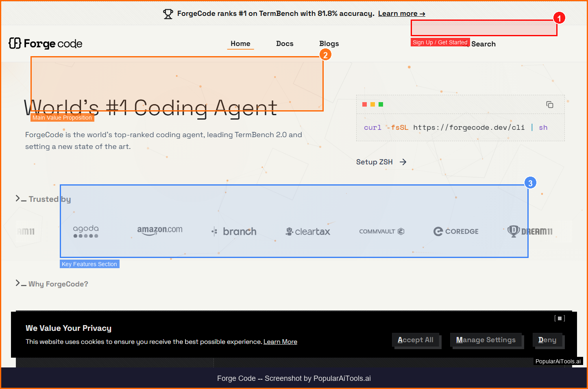The image size is (588, 389).
Task: Click the Forge code logo
Action: click(46, 44)
